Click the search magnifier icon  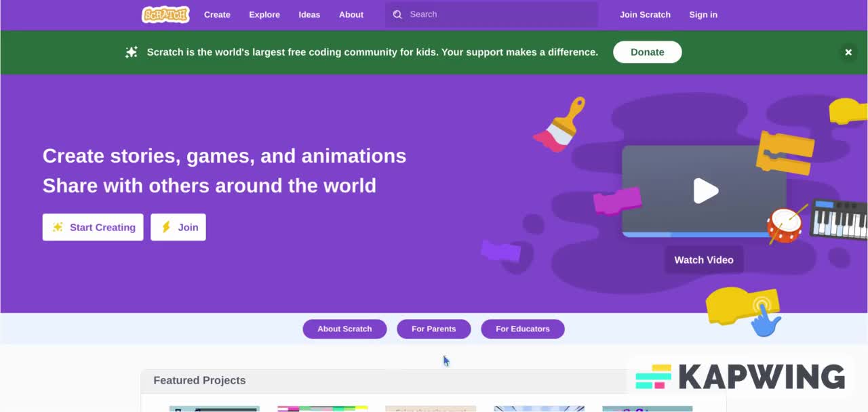(x=397, y=14)
